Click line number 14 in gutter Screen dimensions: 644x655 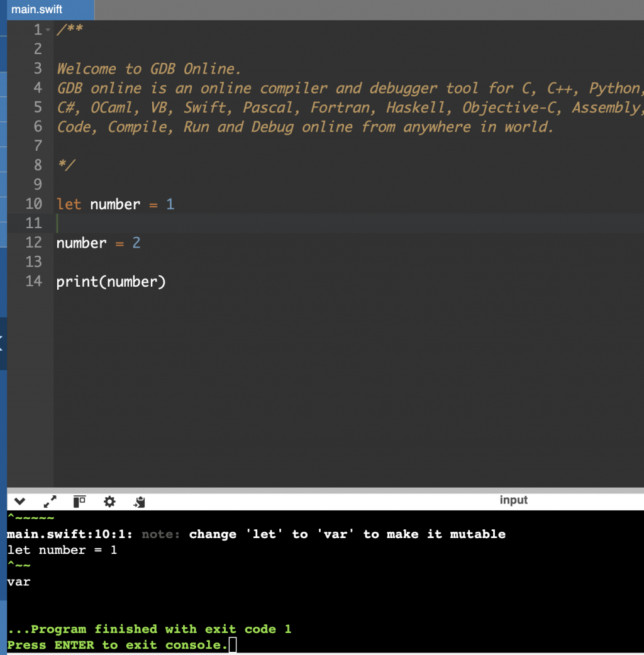(x=34, y=282)
